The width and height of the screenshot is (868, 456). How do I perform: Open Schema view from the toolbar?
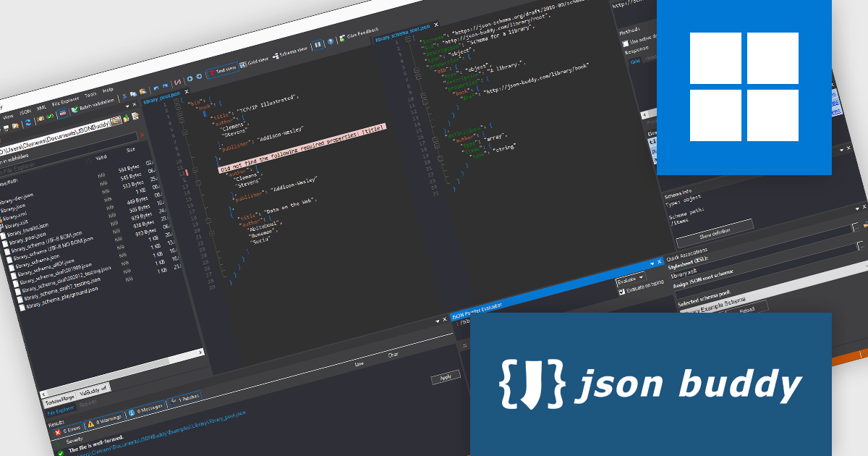[278, 56]
